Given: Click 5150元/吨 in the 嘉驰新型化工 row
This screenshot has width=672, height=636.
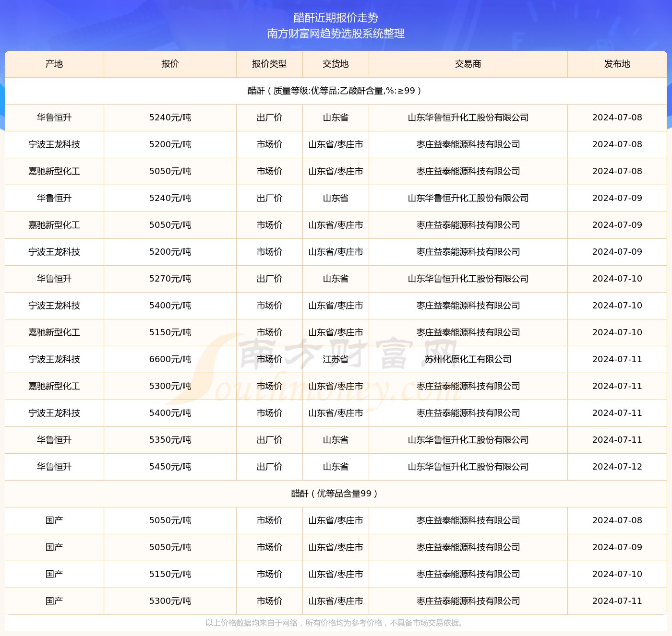Looking at the screenshot, I should click(170, 332).
